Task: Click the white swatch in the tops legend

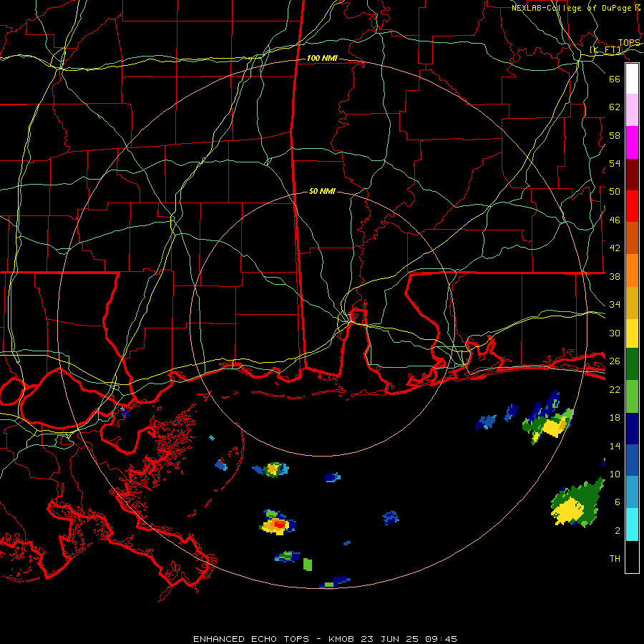Action: click(632, 79)
